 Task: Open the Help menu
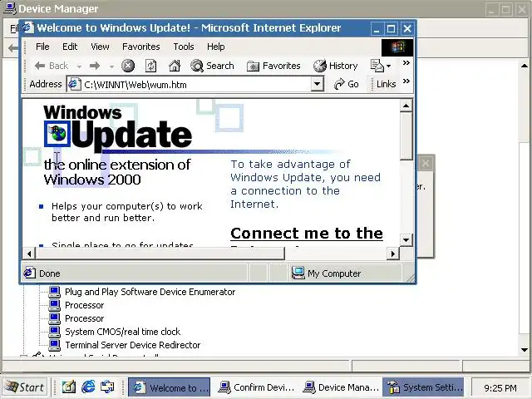(x=216, y=47)
